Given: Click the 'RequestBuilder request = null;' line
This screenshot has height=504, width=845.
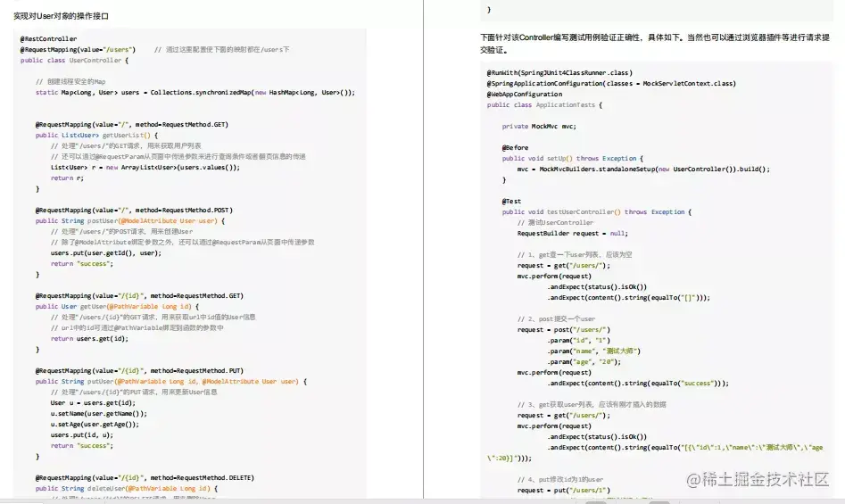Looking at the screenshot, I should point(572,233).
